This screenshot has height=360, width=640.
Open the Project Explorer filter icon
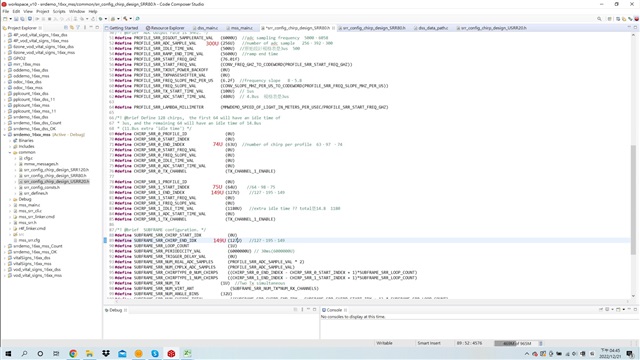coord(78,28)
